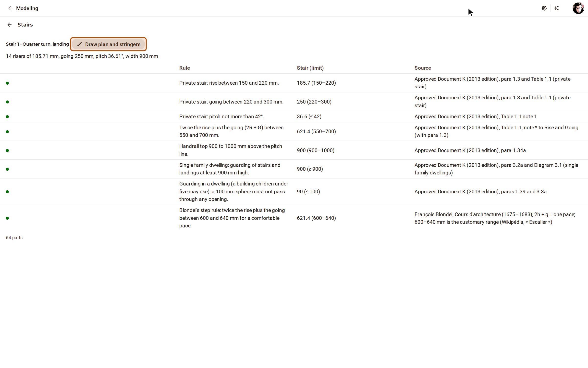The image size is (588, 368).
Task: Click value '621.4 (550–700)'
Action: 316,131
